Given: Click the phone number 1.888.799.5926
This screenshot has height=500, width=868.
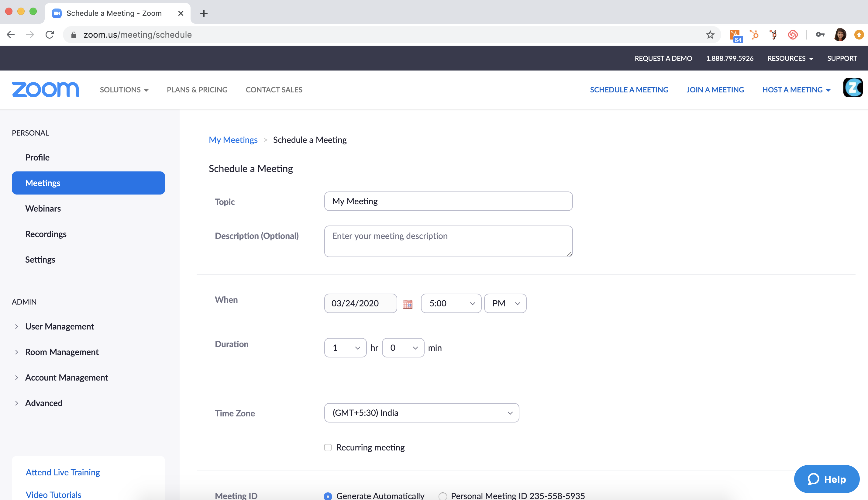Looking at the screenshot, I should coord(730,58).
